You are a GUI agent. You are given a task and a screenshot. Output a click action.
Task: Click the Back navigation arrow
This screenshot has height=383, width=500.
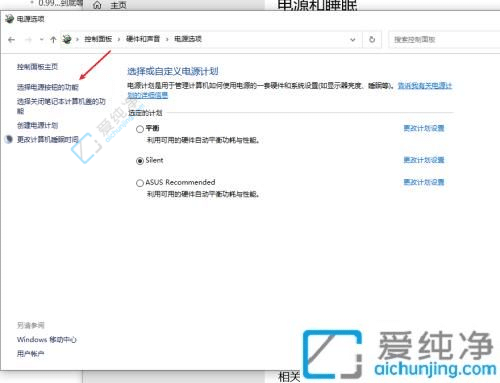coord(11,40)
